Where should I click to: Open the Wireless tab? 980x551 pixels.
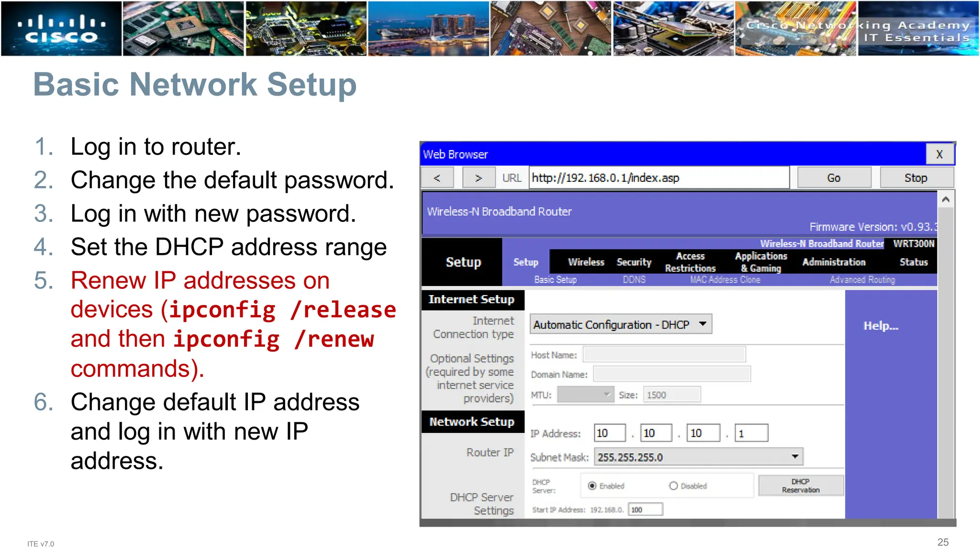click(586, 262)
